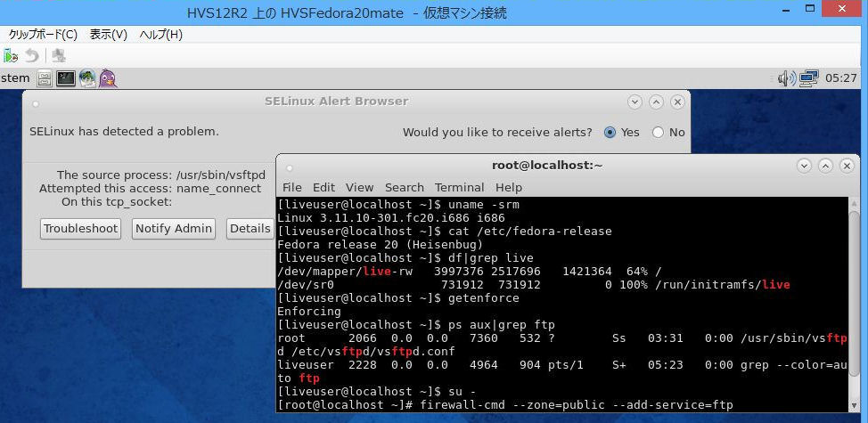The width and height of the screenshot is (868, 423).
Task: Click the SELinux Alert Browser window menu dot
Action: click(x=36, y=103)
